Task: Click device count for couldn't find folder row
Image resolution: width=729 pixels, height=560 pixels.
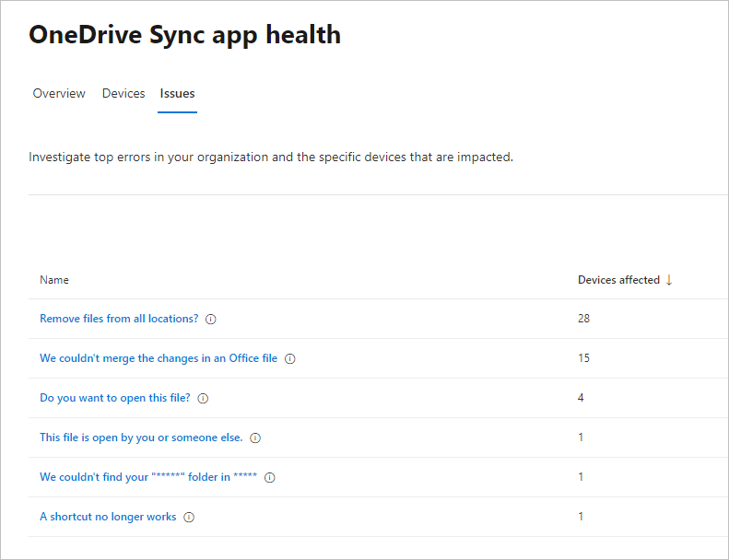Action: [x=581, y=477]
